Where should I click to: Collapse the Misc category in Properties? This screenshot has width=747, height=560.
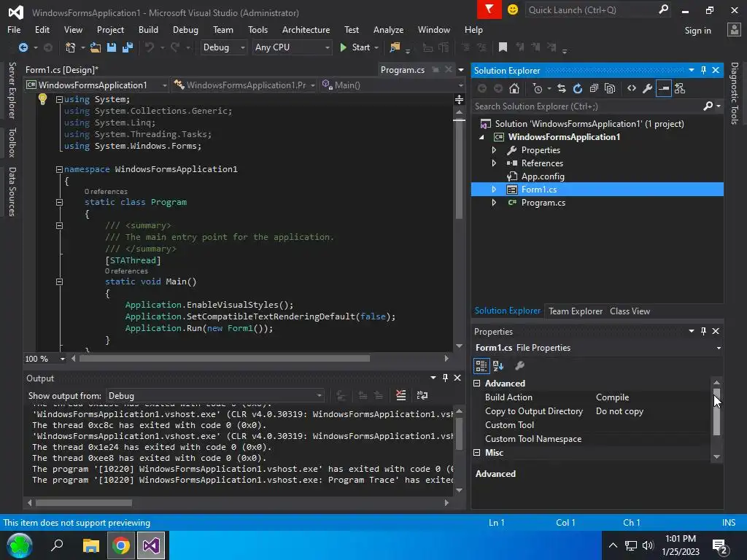tap(477, 453)
